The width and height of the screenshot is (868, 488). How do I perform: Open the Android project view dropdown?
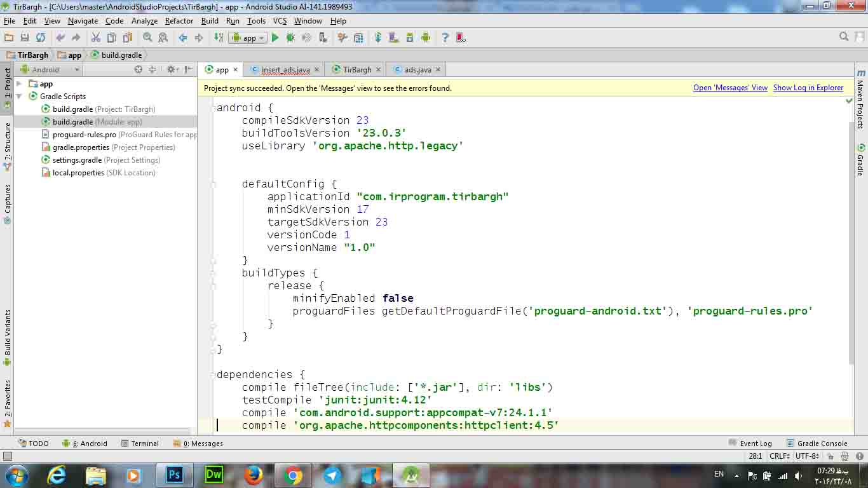tap(50, 70)
